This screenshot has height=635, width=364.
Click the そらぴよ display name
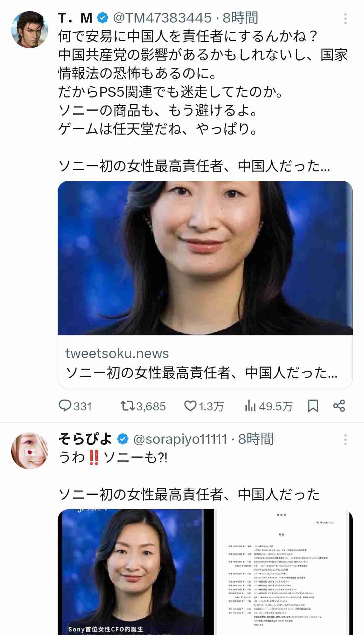(85, 439)
